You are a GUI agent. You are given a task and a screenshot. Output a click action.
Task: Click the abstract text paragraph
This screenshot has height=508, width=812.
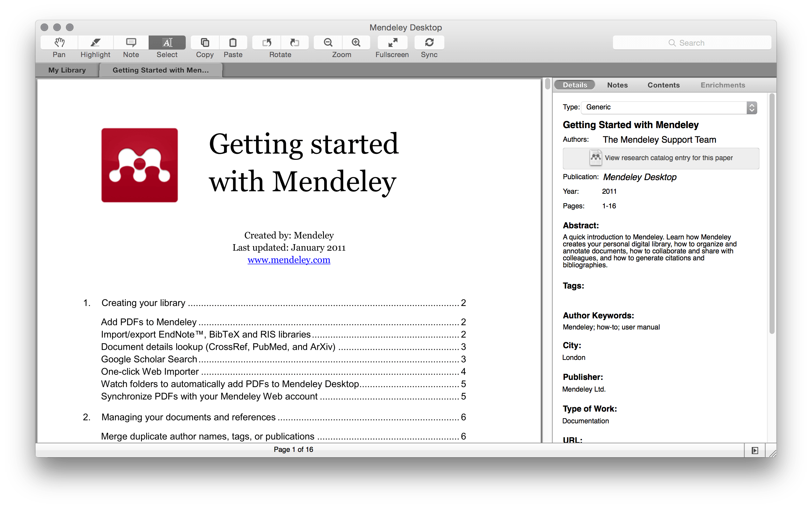pyautogui.click(x=649, y=251)
